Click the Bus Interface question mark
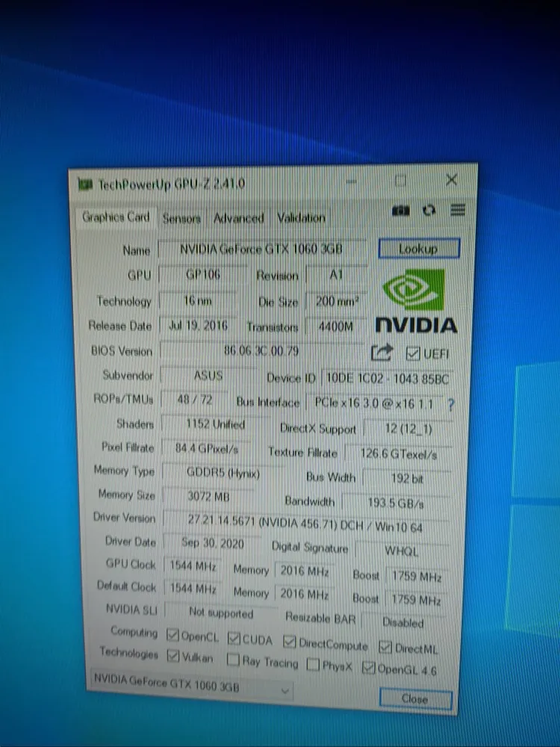The height and width of the screenshot is (747, 560). (451, 405)
